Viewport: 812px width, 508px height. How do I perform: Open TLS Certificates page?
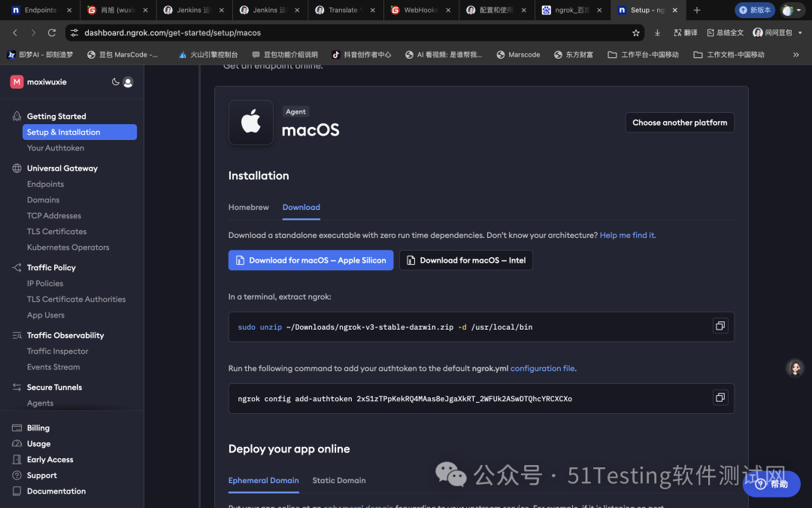pyautogui.click(x=56, y=231)
